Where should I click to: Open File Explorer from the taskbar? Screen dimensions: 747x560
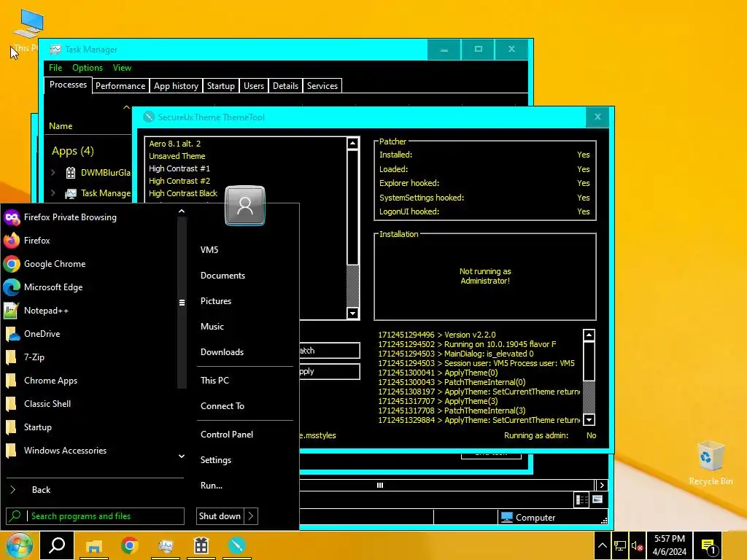pos(94,545)
